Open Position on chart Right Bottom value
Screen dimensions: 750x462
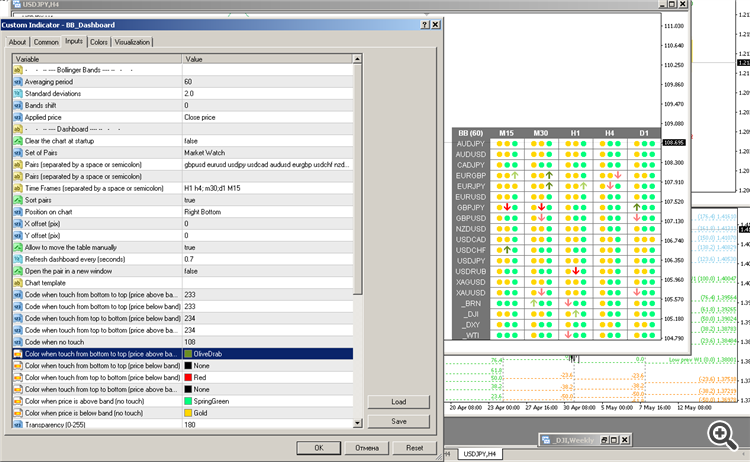[267, 212]
